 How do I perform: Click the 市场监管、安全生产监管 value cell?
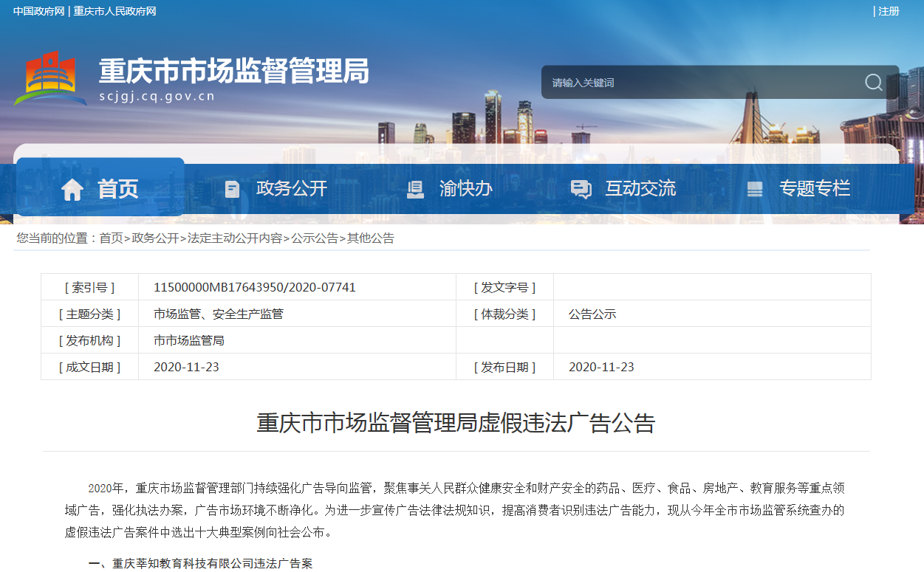tap(297, 314)
